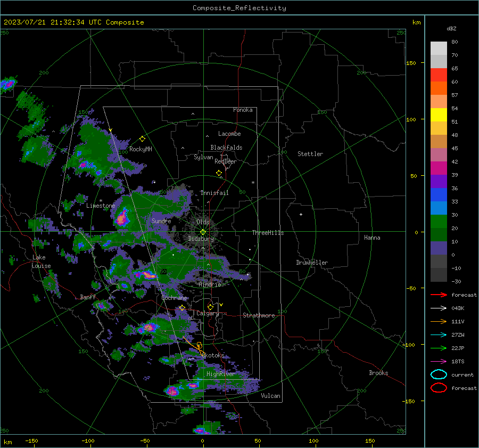Click the RockyMH label
Viewport: 479px width, 448px height.
click(x=141, y=149)
